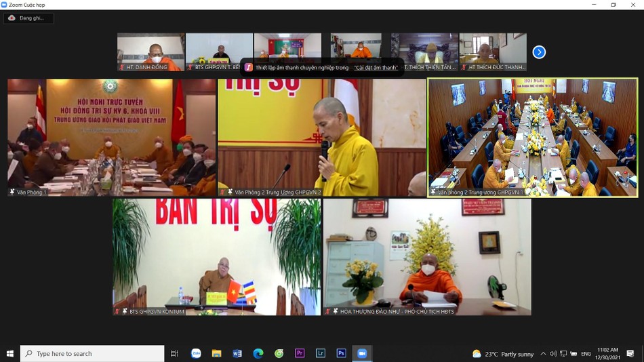Open File Explorer from taskbar
The height and width of the screenshot is (362, 644).
[x=217, y=353]
